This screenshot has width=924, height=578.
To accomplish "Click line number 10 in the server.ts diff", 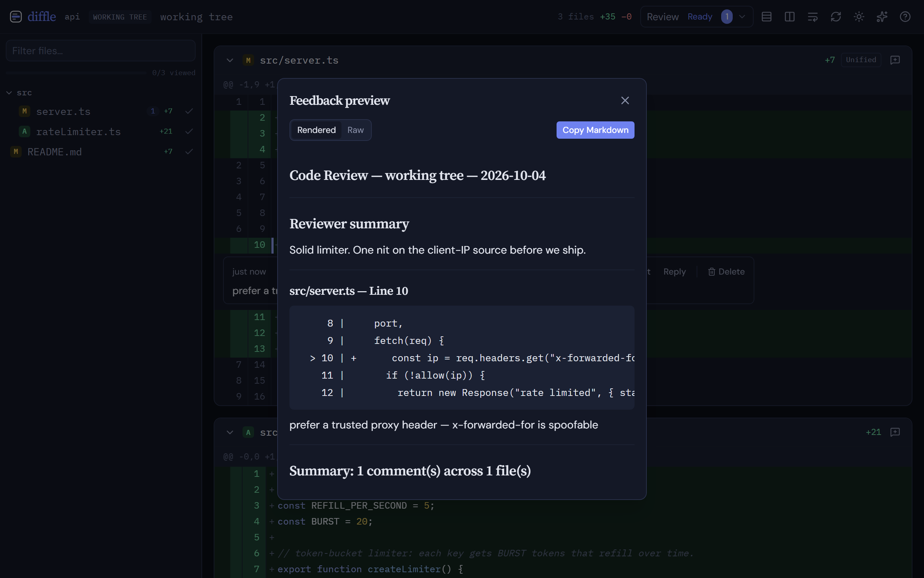I will [x=259, y=245].
